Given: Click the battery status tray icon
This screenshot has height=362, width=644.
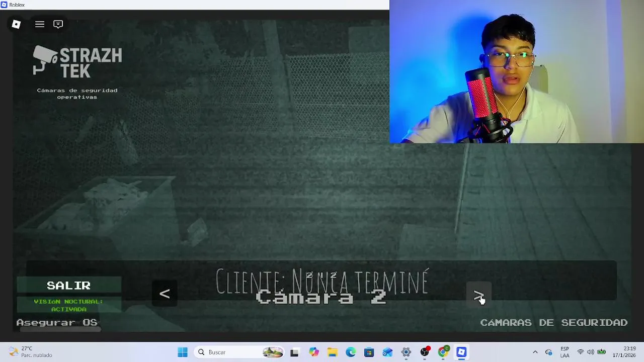Looking at the screenshot, I should tap(601, 352).
